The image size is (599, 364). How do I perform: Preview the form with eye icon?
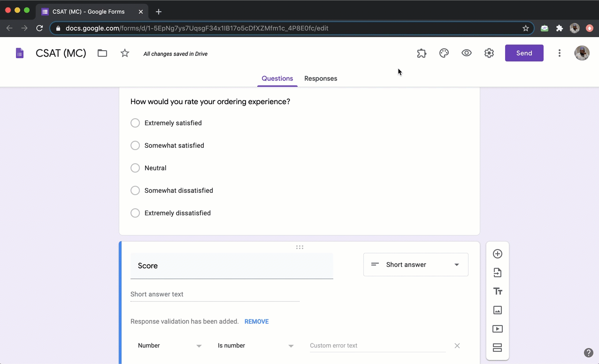coord(467,53)
